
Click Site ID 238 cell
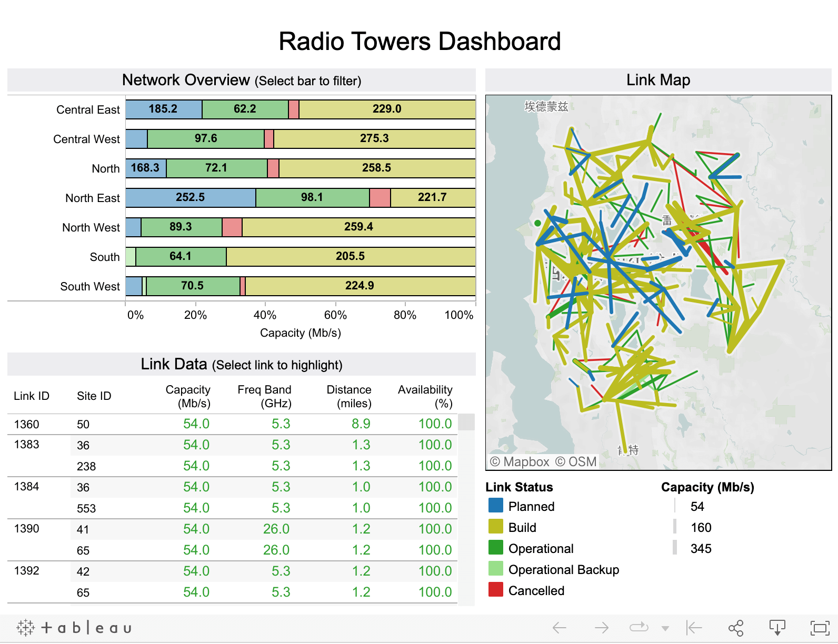86,466
